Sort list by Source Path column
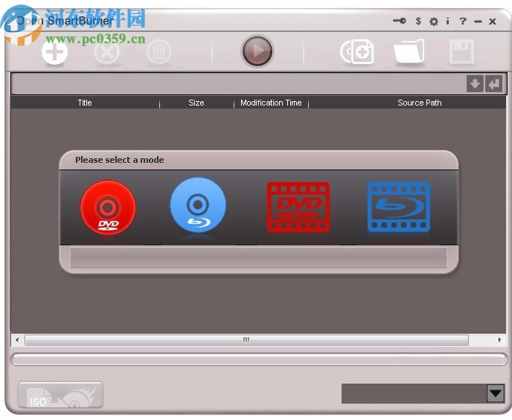512x420 pixels. pos(419,103)
